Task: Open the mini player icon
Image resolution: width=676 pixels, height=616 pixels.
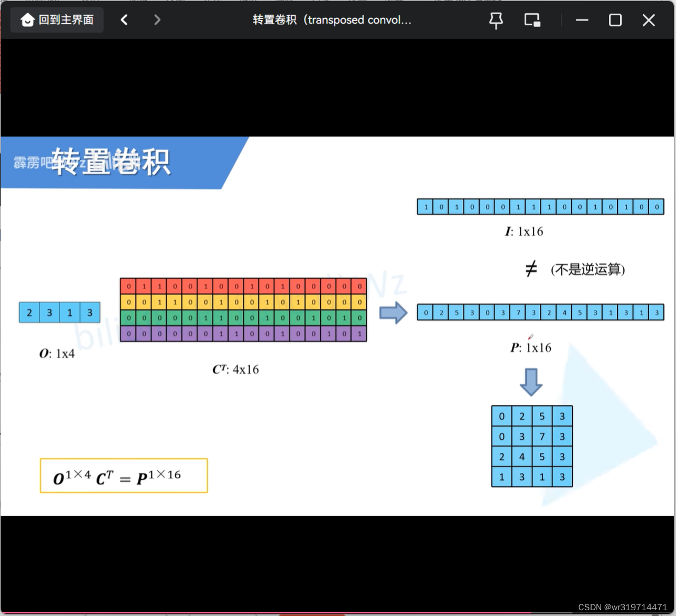Action: click(532, 20)
